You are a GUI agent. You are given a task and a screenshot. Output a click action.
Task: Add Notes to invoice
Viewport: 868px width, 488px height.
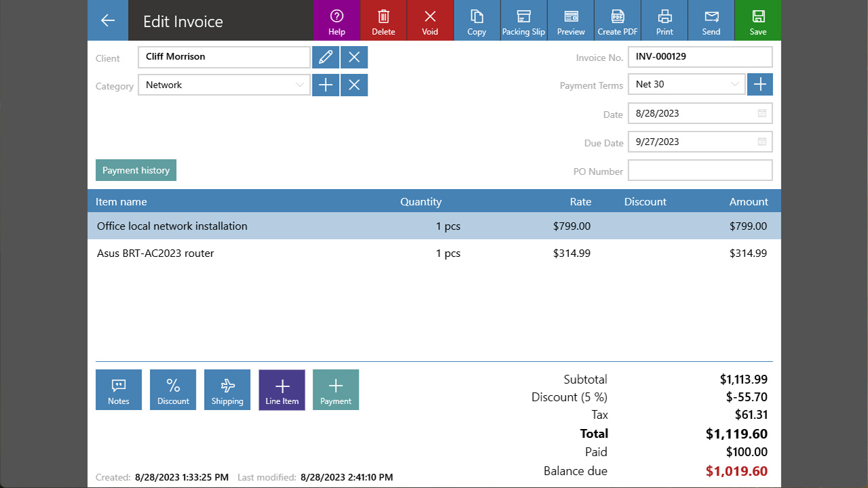(119, 390)
